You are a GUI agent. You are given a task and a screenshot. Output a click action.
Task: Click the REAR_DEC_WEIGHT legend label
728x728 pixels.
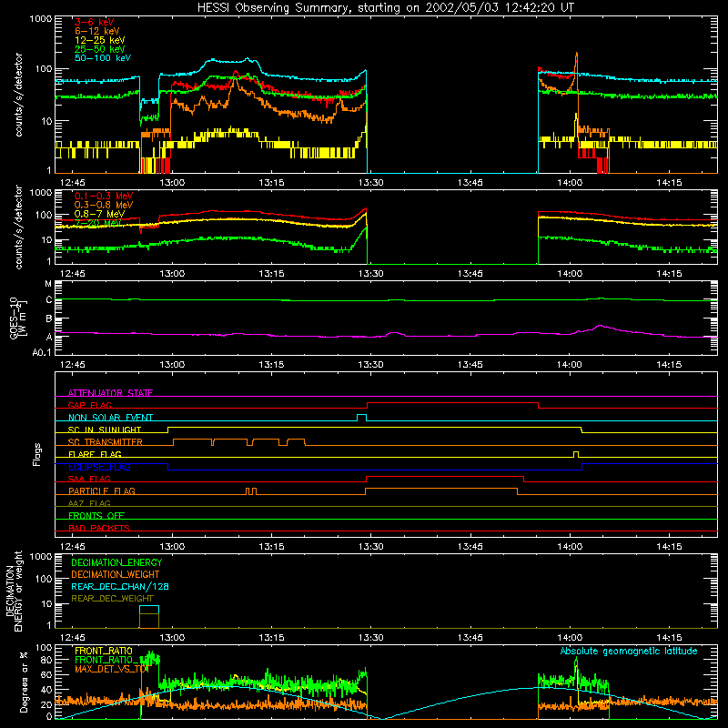coord(112,599)
